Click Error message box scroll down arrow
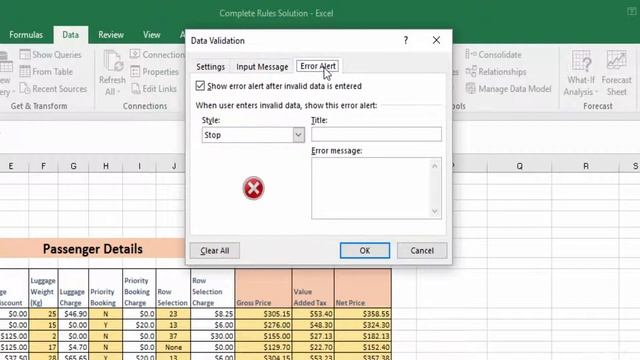Image resolution: width=640 pixels, height=360 pixels. [435, 211]
